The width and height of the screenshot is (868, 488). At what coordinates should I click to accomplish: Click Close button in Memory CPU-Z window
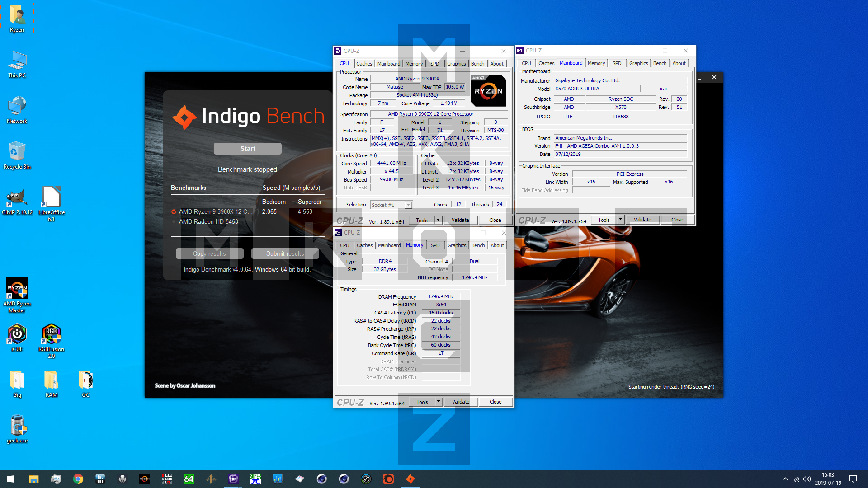pyautogui.click(x=495, y=402)
